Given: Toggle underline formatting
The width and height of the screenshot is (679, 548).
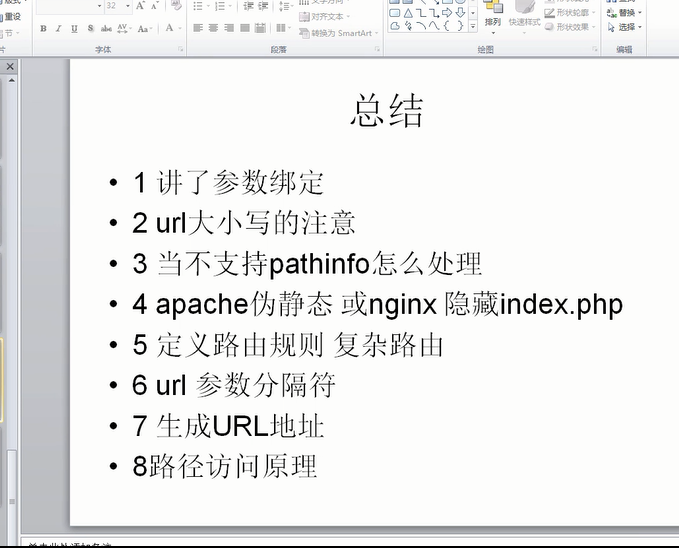Looking at the screenshot, I should click(x=74, y=29).
